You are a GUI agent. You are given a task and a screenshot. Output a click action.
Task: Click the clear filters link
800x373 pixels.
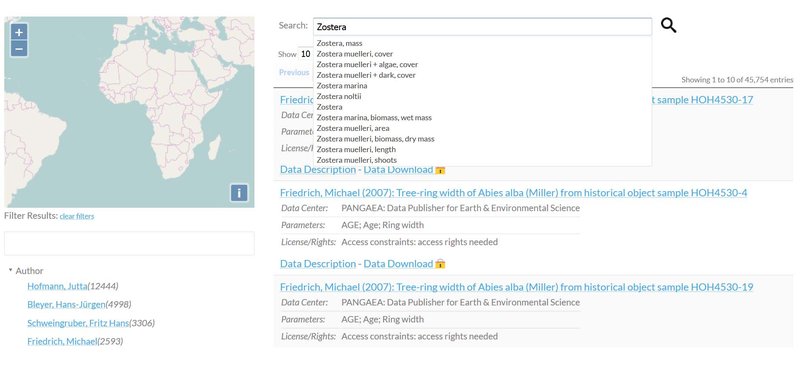pyautogui.click(x=77, y=216)
